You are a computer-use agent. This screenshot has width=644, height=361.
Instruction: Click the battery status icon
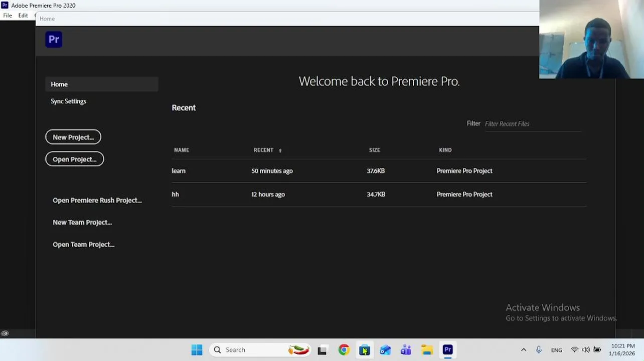pyautogui.click(x=597, y=350)
